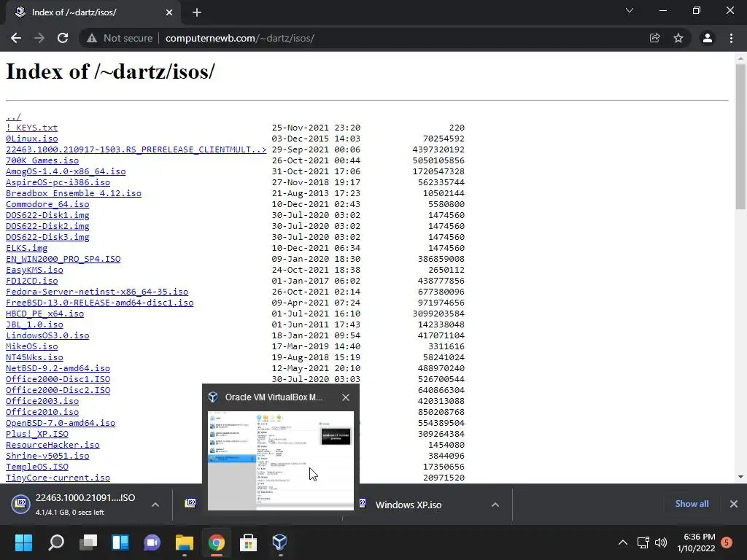Open a new browser tab
Screen dimensions: 747x560
coord(197,12)
